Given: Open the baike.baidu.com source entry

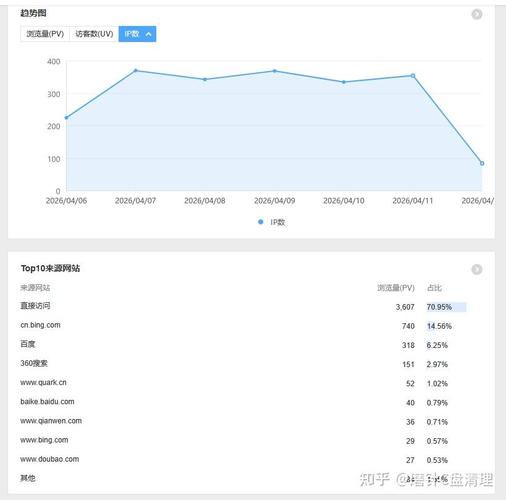Looking at the screenshot, I should point(47,402).
